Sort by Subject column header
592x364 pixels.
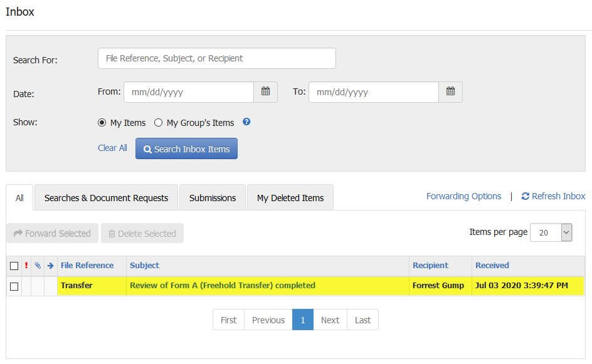(x=145, y=265)
